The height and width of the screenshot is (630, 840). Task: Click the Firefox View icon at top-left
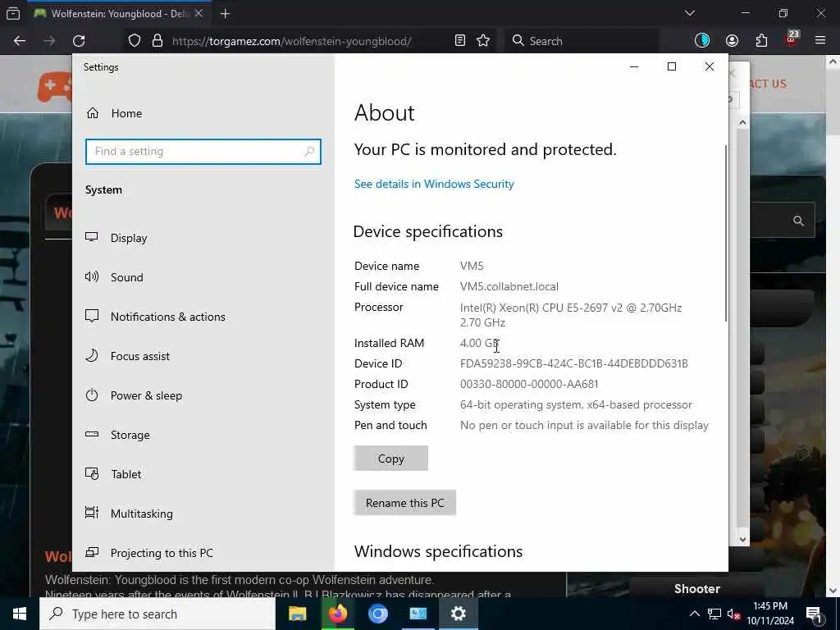point(13,14)
